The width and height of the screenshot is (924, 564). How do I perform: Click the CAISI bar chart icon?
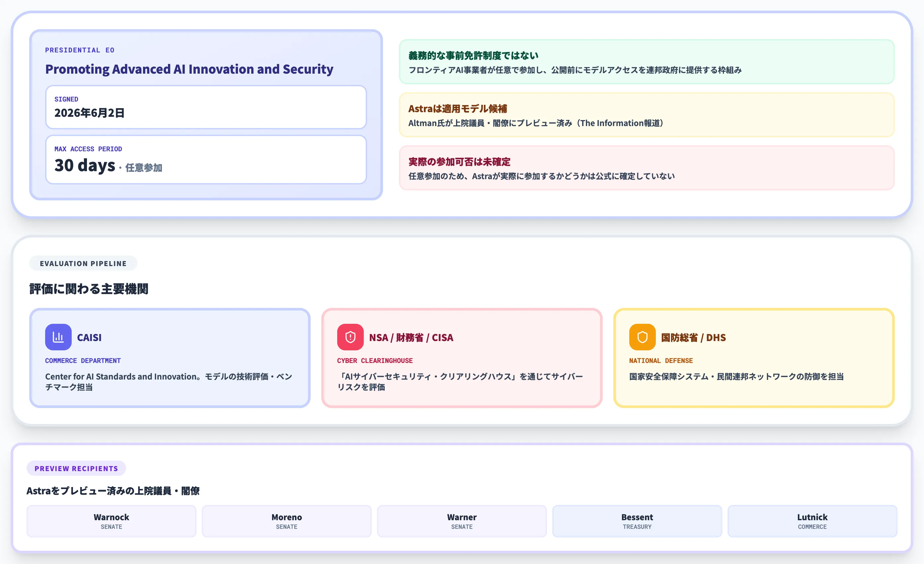click(58, 337)
